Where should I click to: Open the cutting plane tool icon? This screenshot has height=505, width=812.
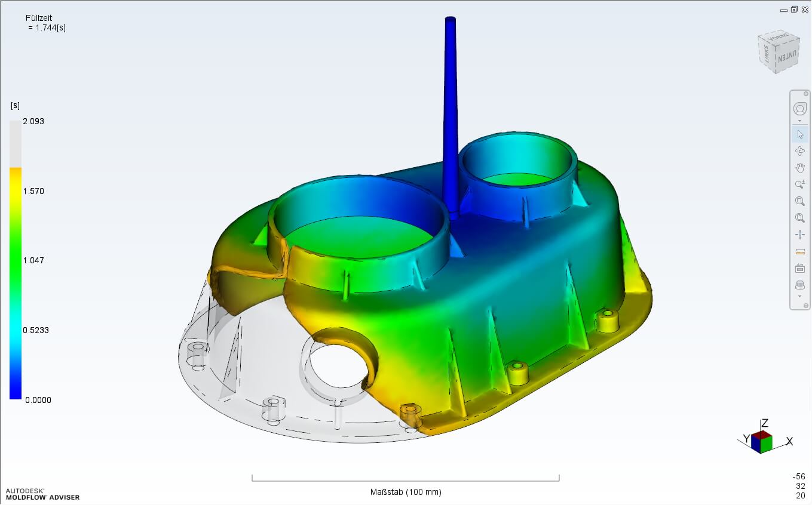pos(800,268)
